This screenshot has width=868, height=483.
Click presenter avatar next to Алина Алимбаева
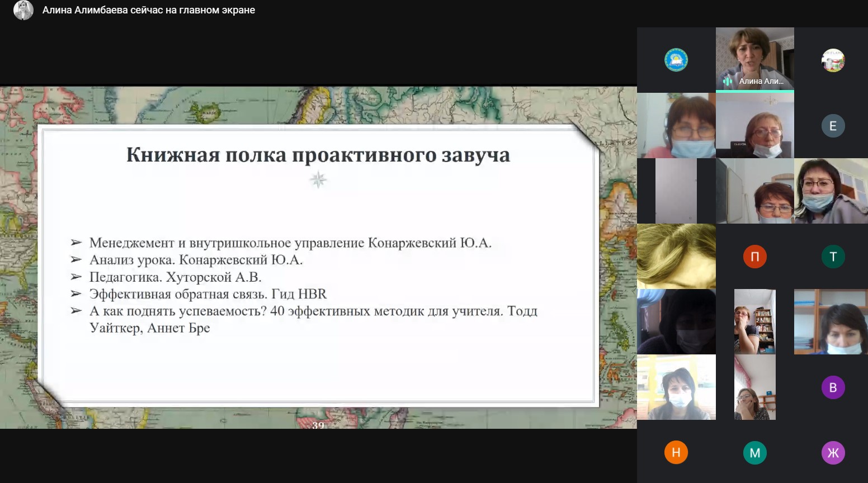point(23,10)
